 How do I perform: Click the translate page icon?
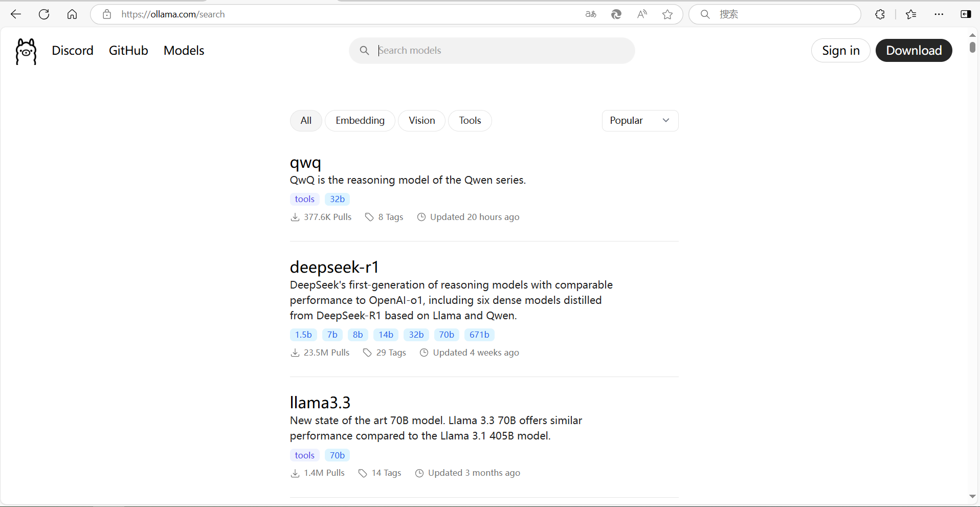591,14
